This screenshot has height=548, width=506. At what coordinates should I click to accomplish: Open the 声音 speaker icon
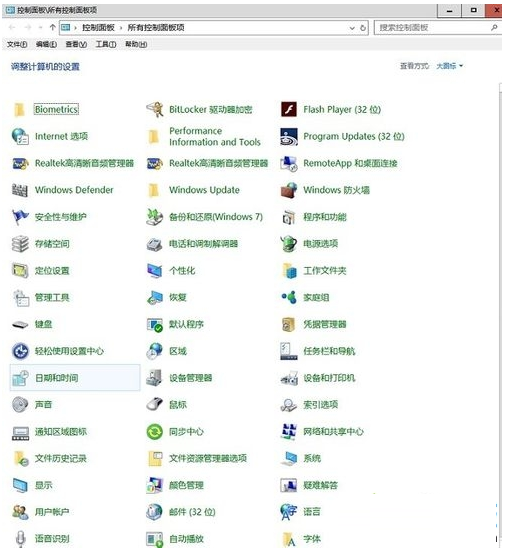tap(20, 404)
